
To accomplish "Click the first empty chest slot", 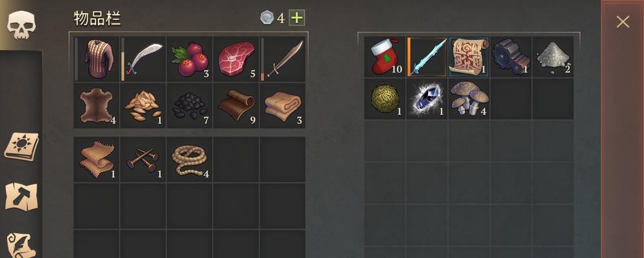I will (x=511, y=99).
